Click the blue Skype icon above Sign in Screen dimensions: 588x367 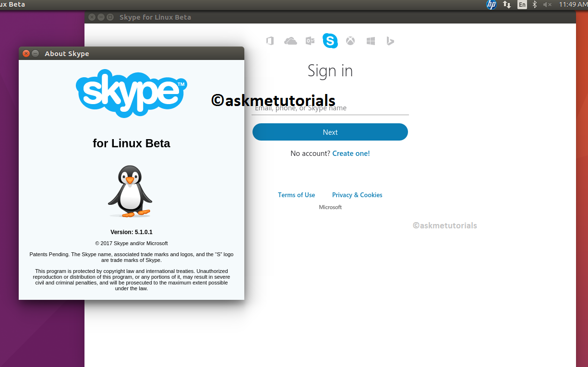point(330,41)
